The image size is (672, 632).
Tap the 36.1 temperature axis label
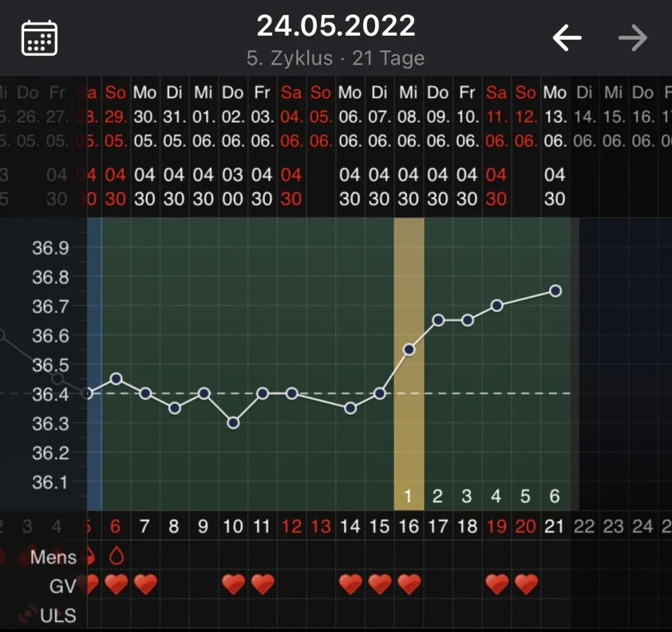point(50,482)
